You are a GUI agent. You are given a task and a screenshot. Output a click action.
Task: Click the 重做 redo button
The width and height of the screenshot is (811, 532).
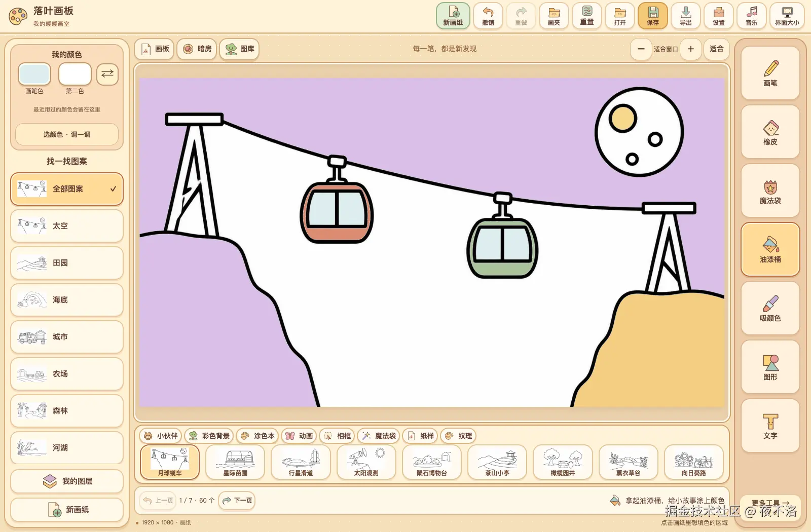[521, 16]
